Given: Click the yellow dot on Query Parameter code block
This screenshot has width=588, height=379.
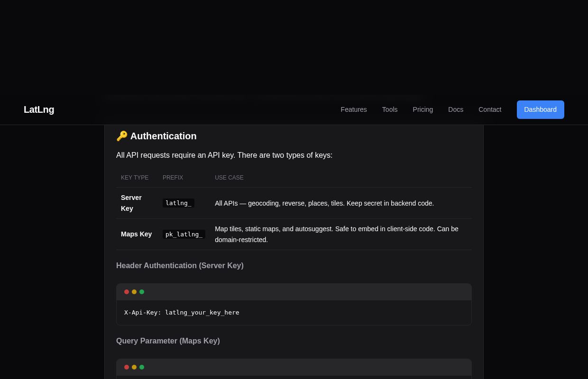Looking at the screenshot, I should coord(134,367).
